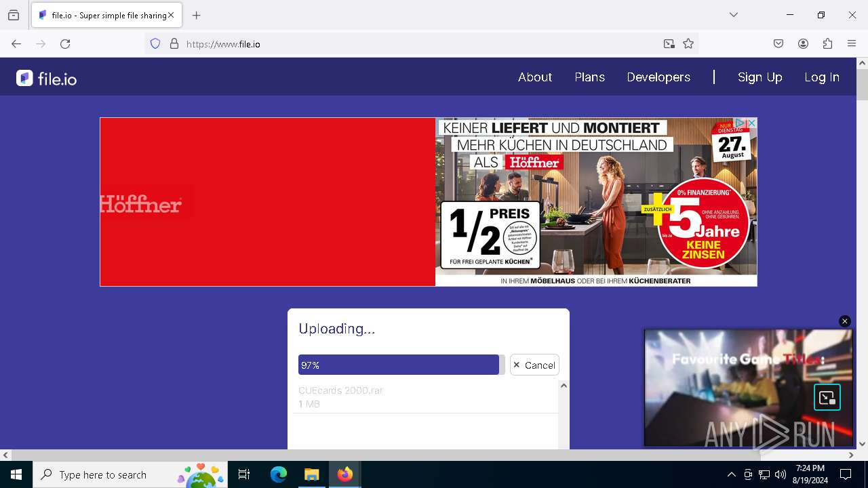
Task: Show hidden system tray icons
Action: coord(731,474)
